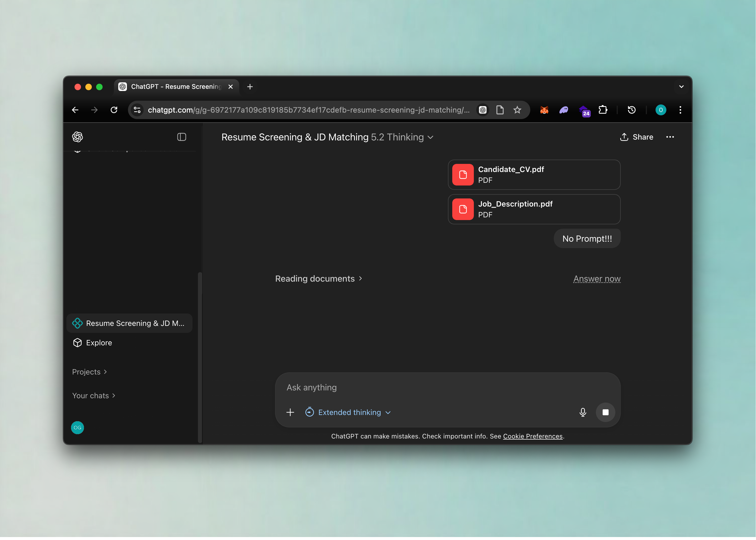The image size is (756, 540).
Task: Open the 5.2 Thinking model selector
Action: coord(402,137)
